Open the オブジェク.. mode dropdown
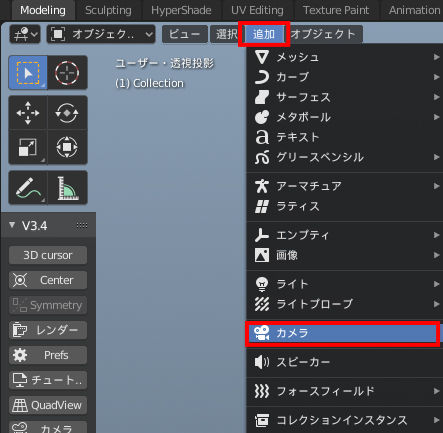Viewport: 443px width, 433px height. 101,34
